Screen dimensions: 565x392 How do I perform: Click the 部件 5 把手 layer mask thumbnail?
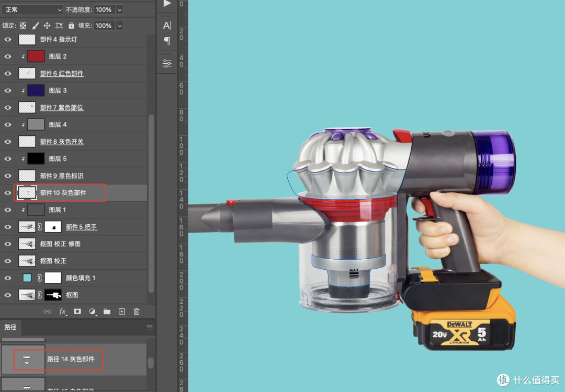53,227
